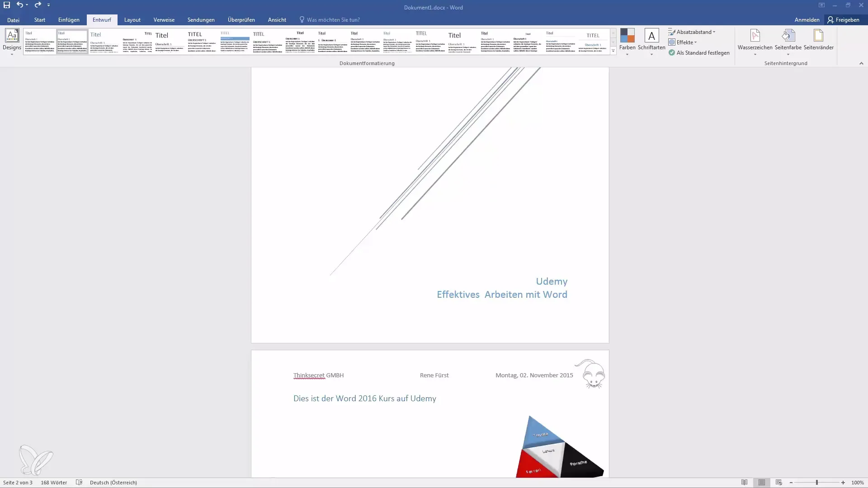This screenshot has width=868, height=488.
Task: Click the '168 Wörter' word count
Action: pyautogui.click(x=54, y=483)
